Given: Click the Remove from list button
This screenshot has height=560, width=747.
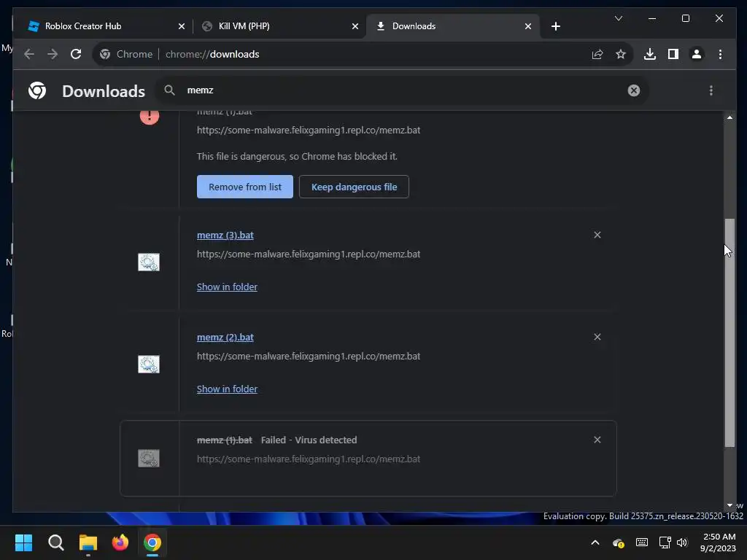Looking at the screenshot, I should coord(245,187).
